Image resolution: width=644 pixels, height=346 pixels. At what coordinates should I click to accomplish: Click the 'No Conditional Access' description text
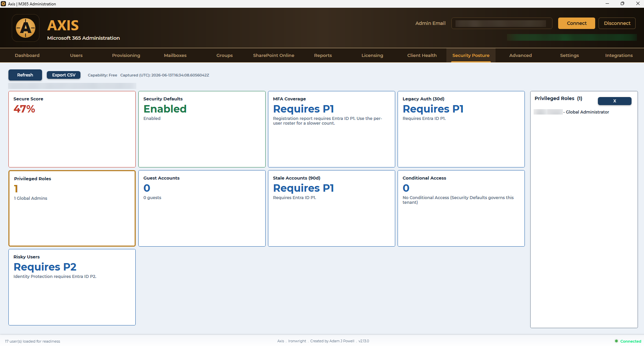click(458, 200)
